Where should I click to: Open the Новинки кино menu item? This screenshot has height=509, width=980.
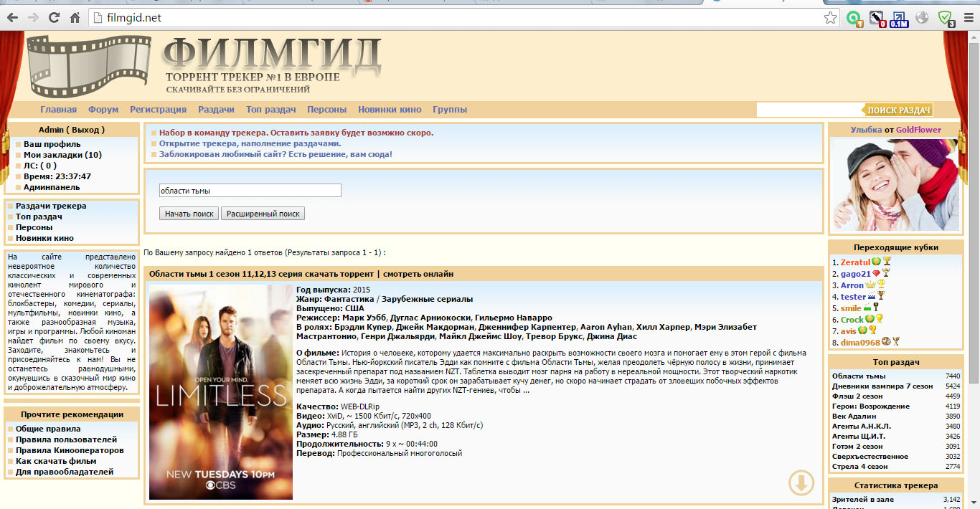pyautogui.click(x=390, y=110)
